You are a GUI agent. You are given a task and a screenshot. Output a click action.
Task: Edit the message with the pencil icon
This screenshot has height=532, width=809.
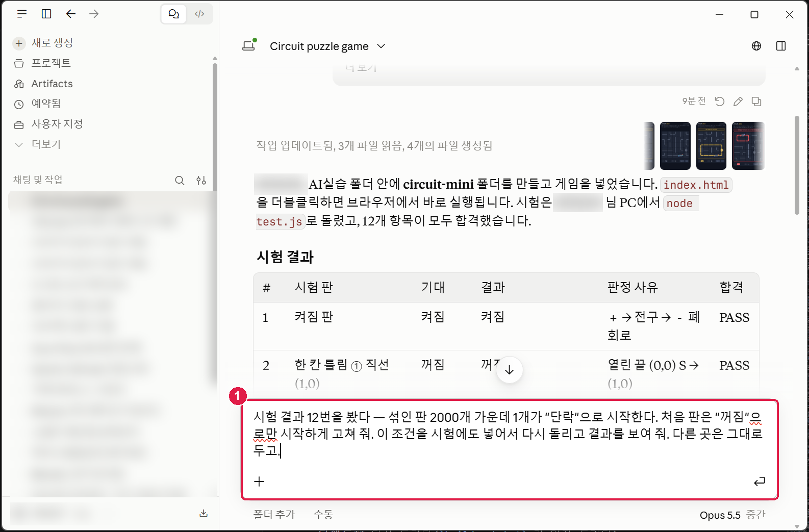click(738, 101)
